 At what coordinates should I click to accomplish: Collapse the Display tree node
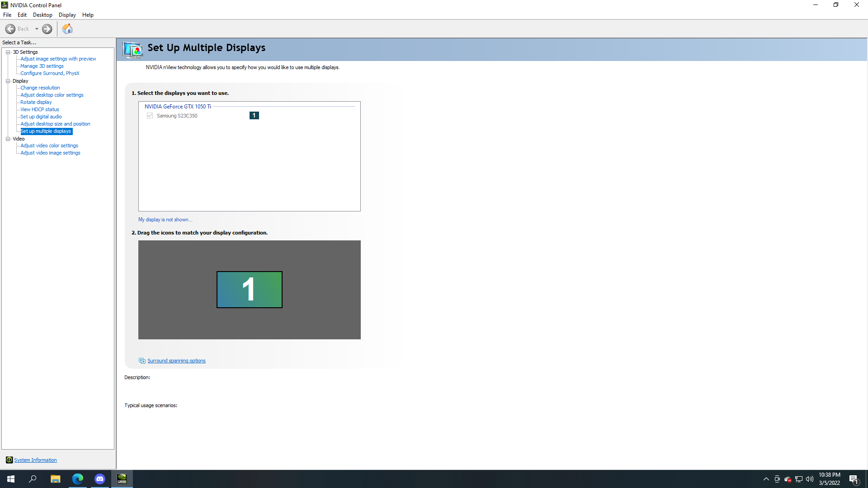point(8,81)
